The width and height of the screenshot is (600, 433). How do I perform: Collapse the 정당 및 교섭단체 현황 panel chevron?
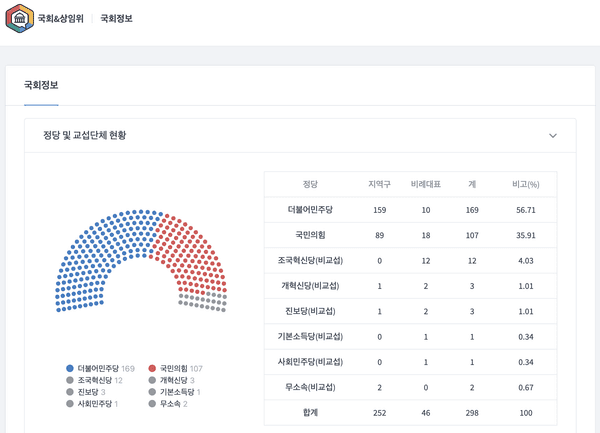[553, 135]
